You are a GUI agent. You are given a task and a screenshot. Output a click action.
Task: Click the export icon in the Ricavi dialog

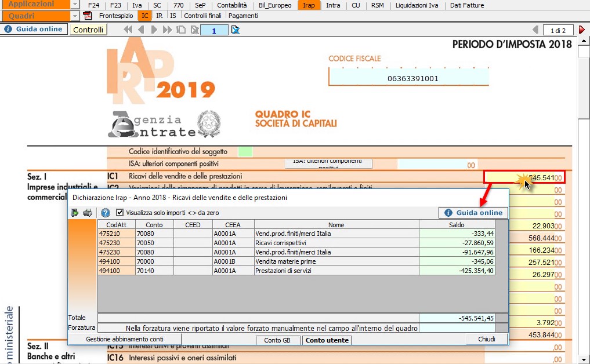click(x=74, y=213)
